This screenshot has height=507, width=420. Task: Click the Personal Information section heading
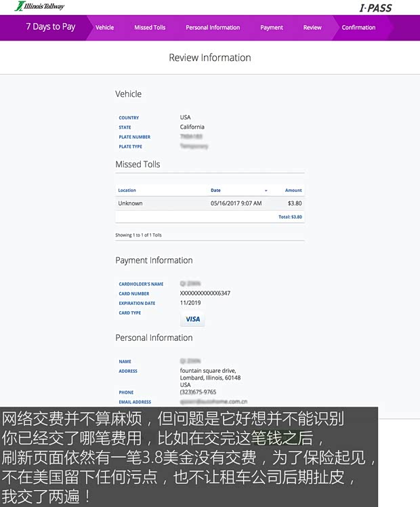pos(154,338)
